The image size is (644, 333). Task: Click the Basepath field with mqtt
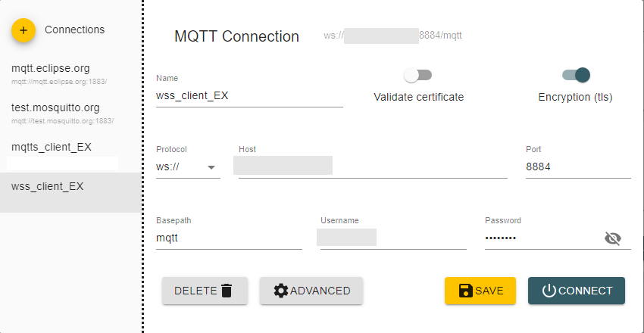228,238
